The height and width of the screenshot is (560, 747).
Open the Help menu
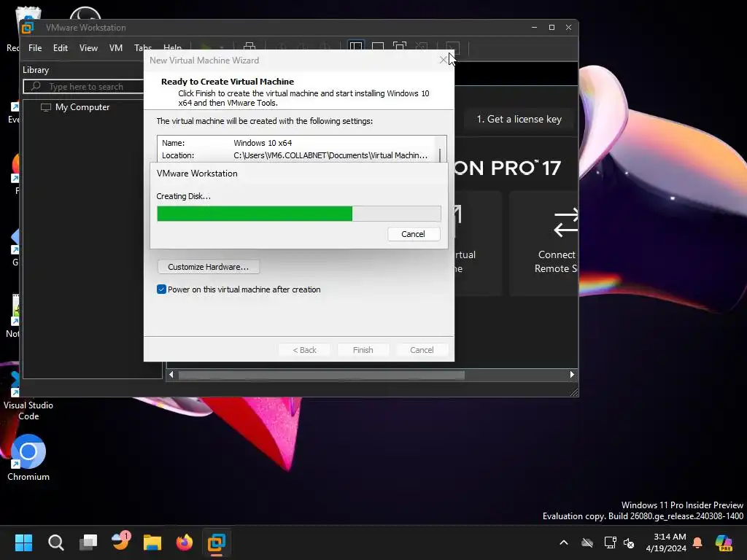pos(172,47)
